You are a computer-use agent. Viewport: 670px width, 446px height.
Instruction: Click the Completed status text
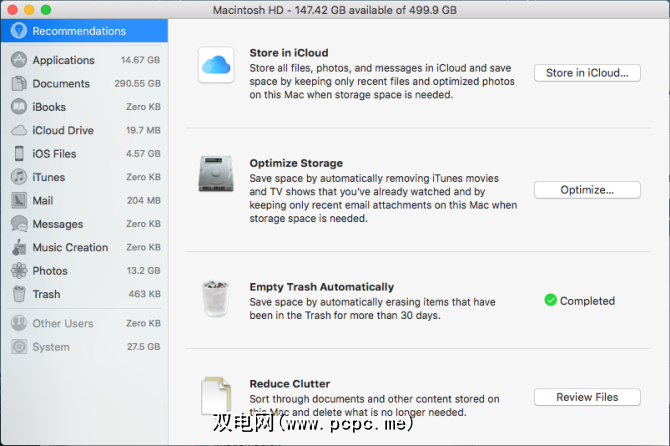point(587,301)
